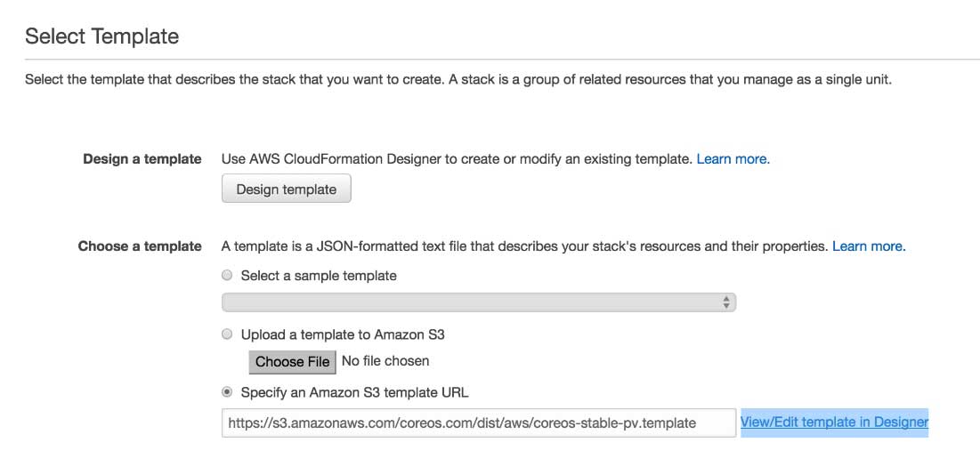The height and width of the screenshot is (467, 980).
Task: Click the "Select a sample template" label text
Action: click(x=319, y=276)
